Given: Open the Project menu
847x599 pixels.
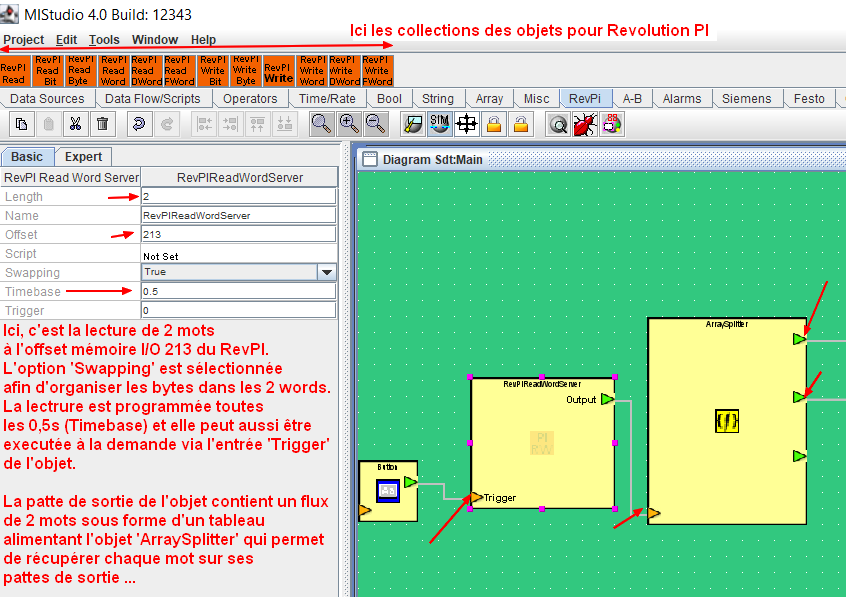Looking at the screenshot, I should (24, 40).
